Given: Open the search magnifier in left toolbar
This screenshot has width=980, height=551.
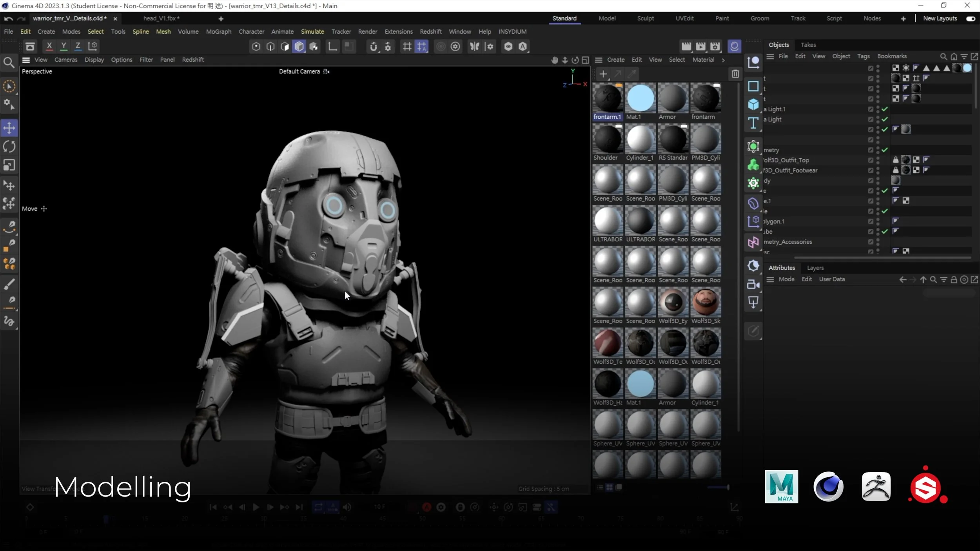Looking at the screenshot, I should pyautogui.click(x=9, y=63).
